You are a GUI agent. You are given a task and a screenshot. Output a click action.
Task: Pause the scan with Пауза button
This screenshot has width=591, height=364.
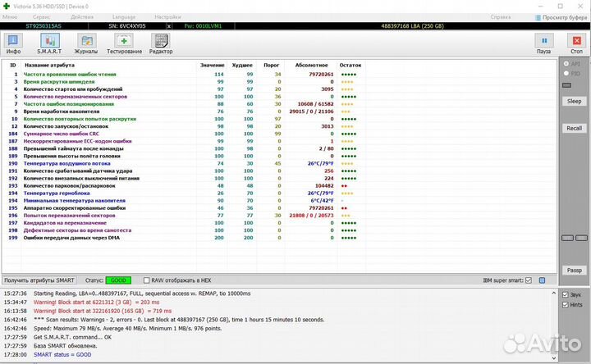click(x=543, y=43)
